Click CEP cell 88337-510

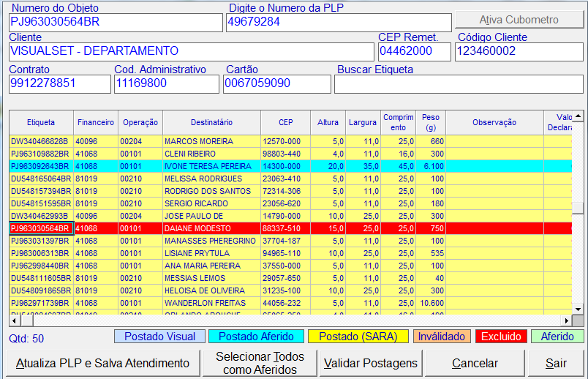pos(285,228)
